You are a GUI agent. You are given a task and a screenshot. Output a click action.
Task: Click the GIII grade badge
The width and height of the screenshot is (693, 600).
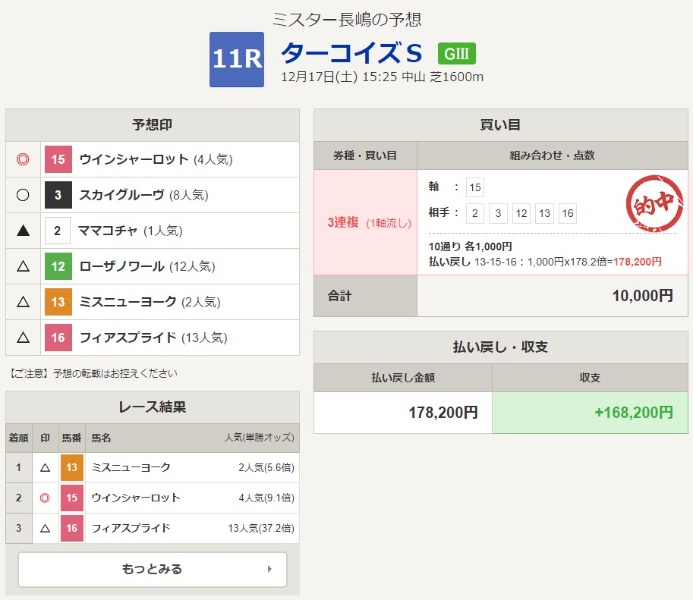point(457,54)
